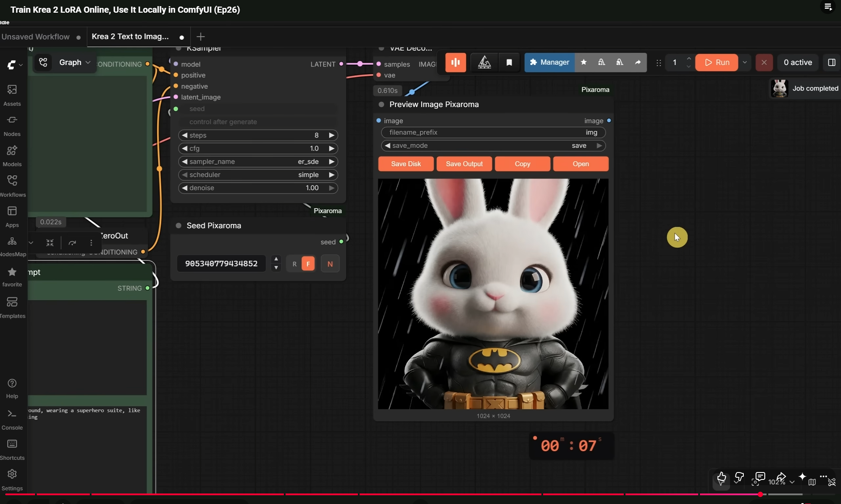The height and width of the screenshot is (504, 841).
Task: Collapse the Seed Pixaroma node via its dot
Action: 178,226
